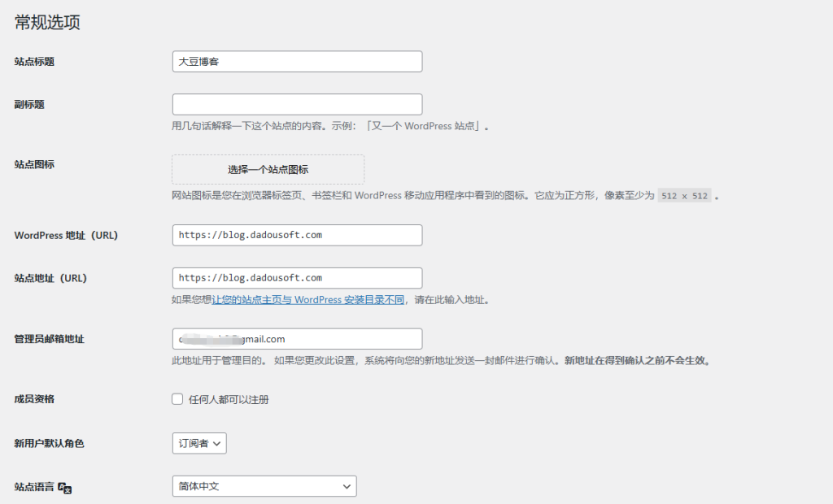This screenshot has height=504, width=833.
Task: Click the 站点标题 label text
Action: (x=34, y=62)
